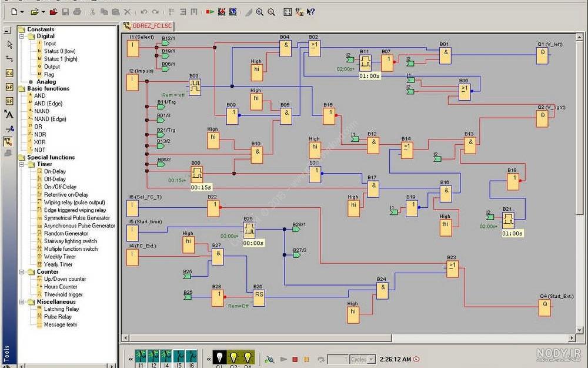Screen dimensions: 588x368
Task: Select the connect wiring tool
Action: tap(9, 58)
